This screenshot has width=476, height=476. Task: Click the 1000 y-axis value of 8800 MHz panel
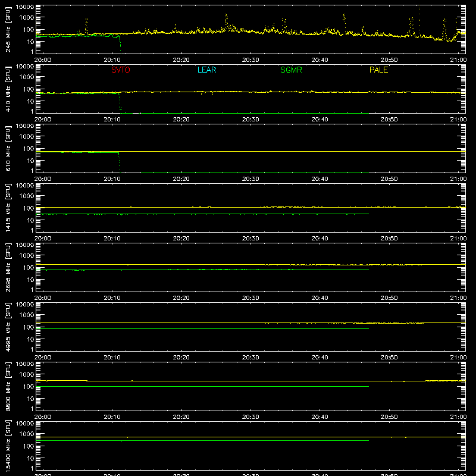point(27,375)
